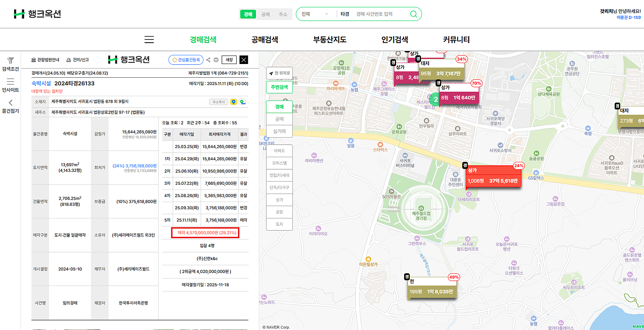Open the Naver map icon beside the address

pyautogui.click(x=242, y=102)
